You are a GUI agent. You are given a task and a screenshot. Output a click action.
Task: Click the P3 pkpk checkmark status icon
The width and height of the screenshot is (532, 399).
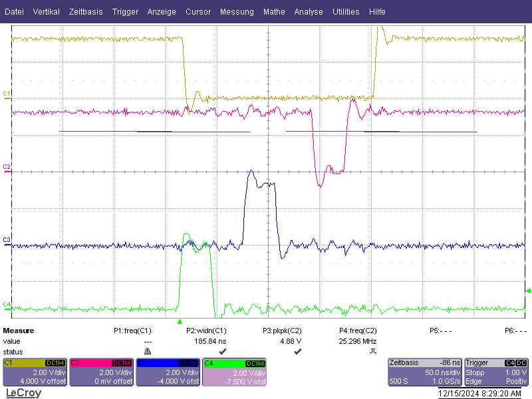[x=297, y=351]
